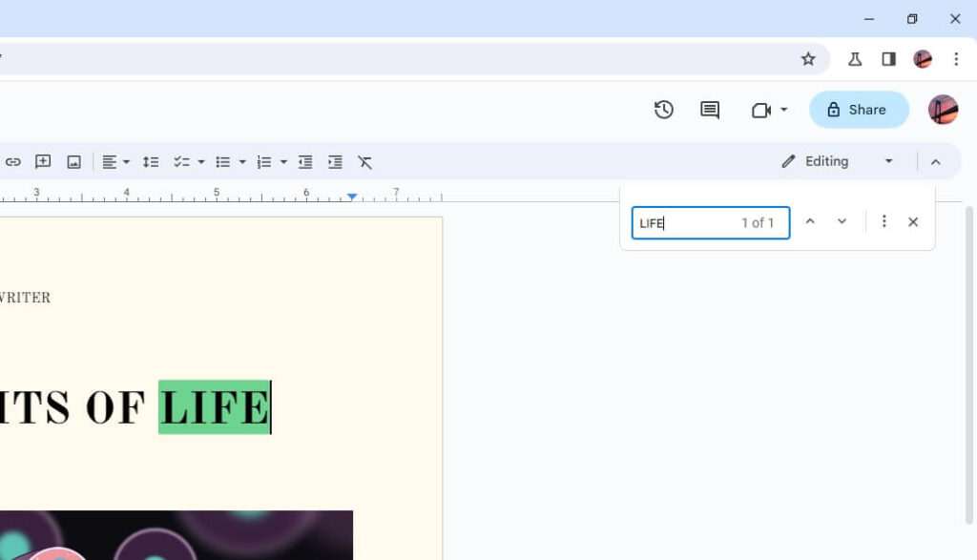The image size is (977, 560).
Task: Collapse the toolbar with the chevron
Action: [x=936, y=161]
